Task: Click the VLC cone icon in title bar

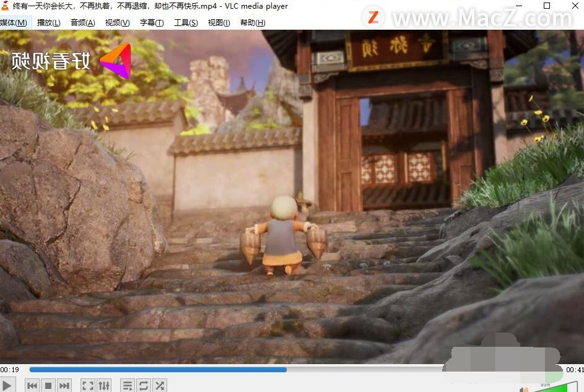Action: pos(4,5)
